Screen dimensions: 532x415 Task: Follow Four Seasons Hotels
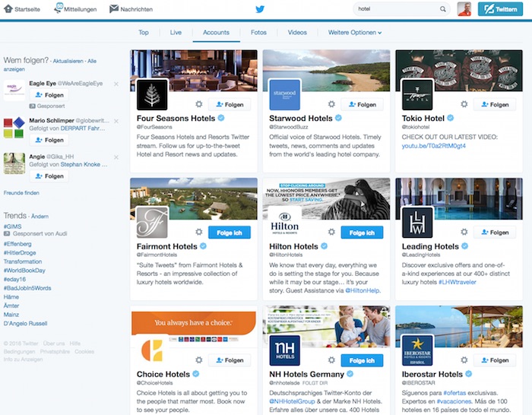click(230, 105)
